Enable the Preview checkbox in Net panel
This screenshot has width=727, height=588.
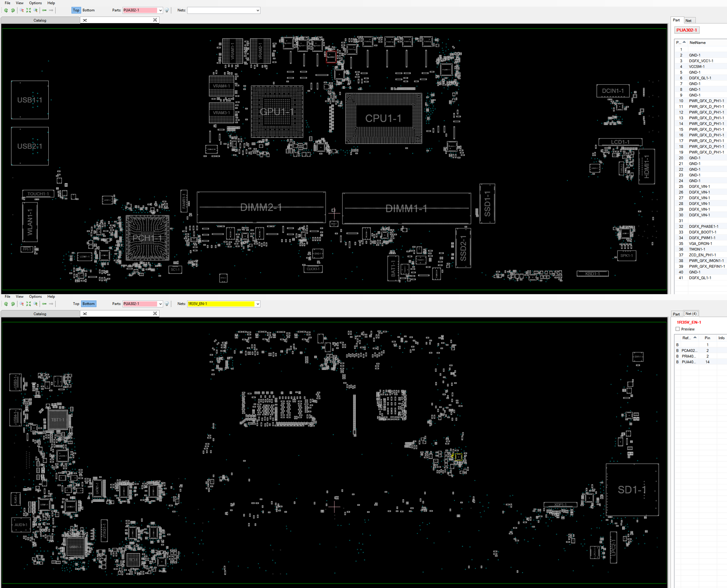point(678,329)
